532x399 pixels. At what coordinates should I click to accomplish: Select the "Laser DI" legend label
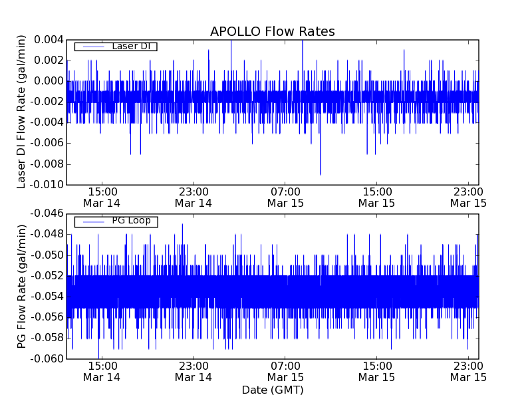click(130, 46)
